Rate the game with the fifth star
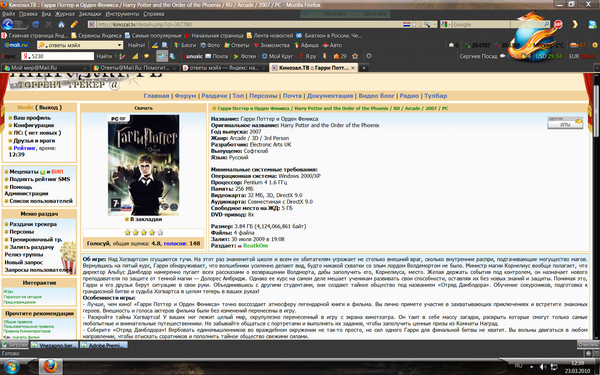 point(160,232)
